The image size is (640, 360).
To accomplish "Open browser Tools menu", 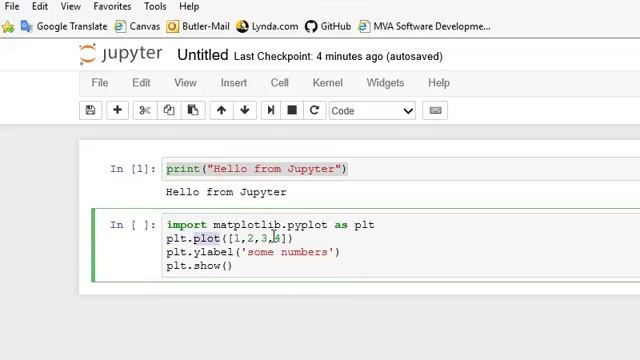I will pos(155,7).
